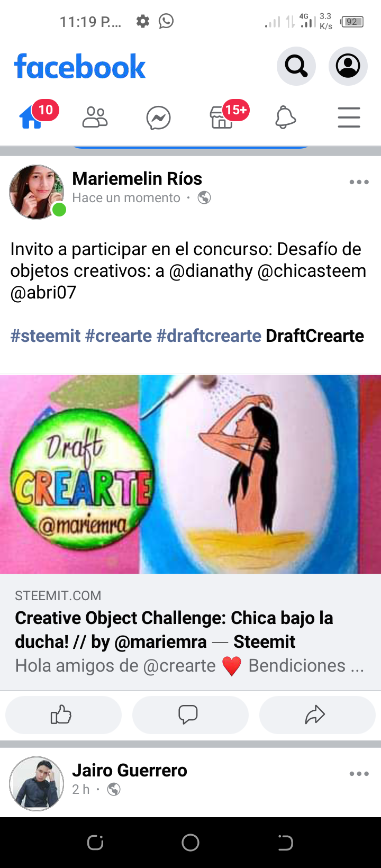Open the hamburger menu
381x868 pixels.
click(x=349, y=117)
